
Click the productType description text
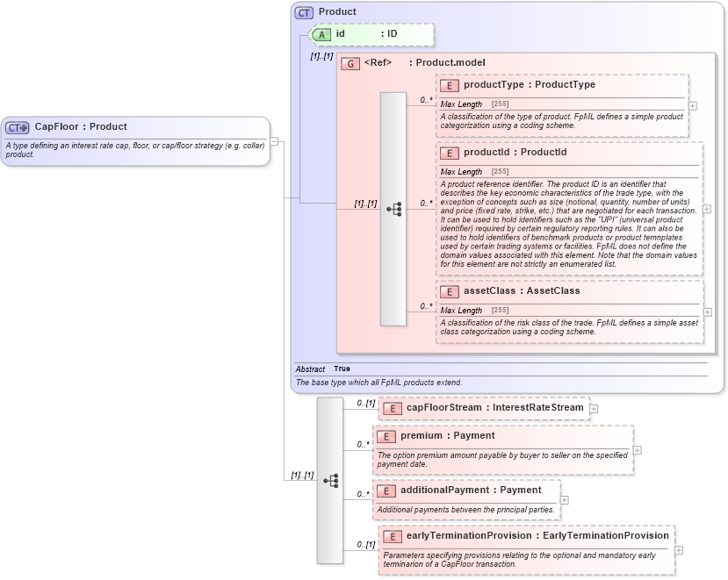coord(561,121)
